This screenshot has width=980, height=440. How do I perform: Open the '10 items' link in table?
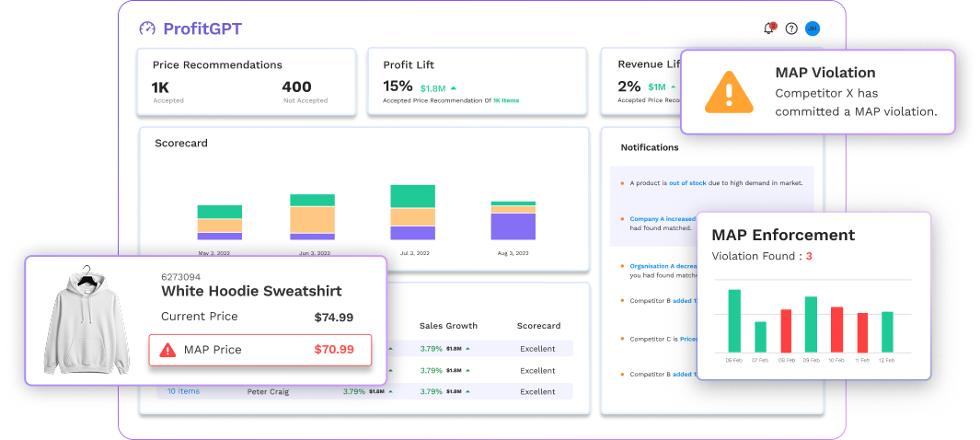[183, 391]
